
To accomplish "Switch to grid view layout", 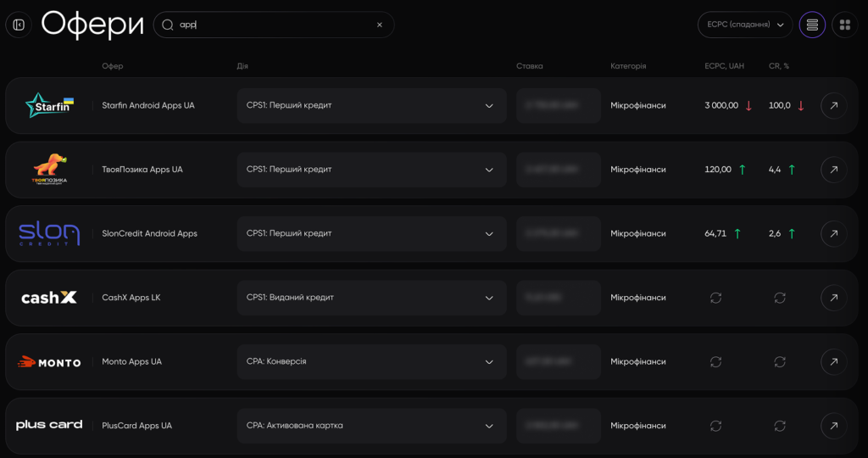I will click(x=845, y=25).
